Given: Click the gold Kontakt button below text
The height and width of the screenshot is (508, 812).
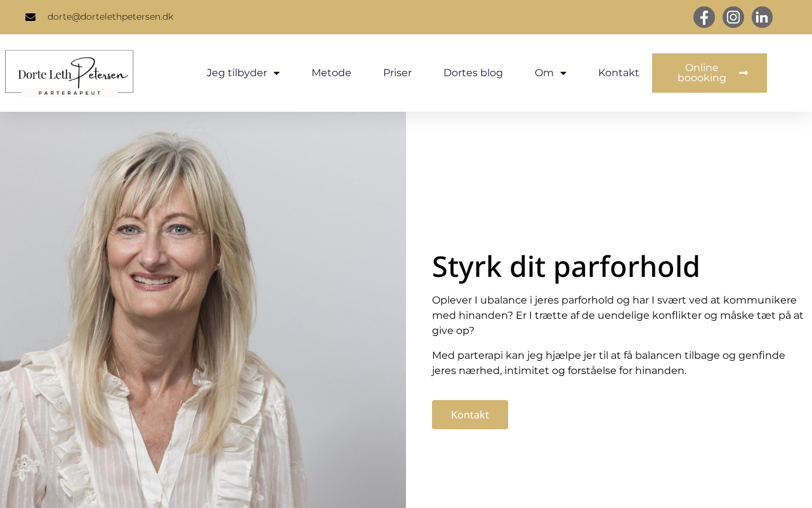Looking at the screenshot, I should coord(470,415).
